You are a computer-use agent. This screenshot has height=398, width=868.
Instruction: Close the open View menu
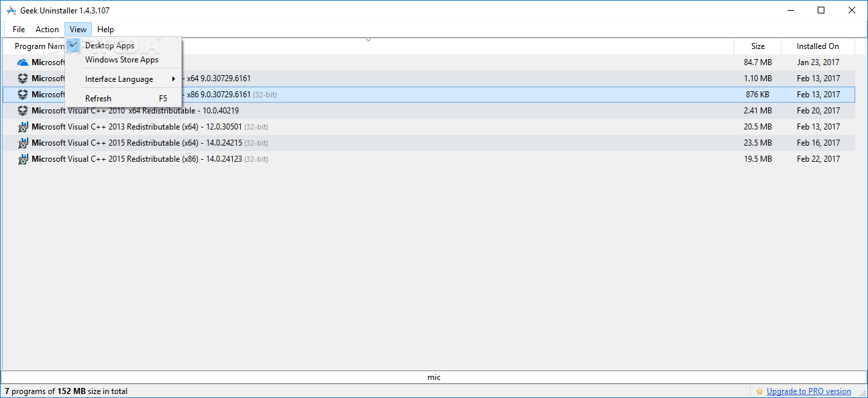point(78,30)
